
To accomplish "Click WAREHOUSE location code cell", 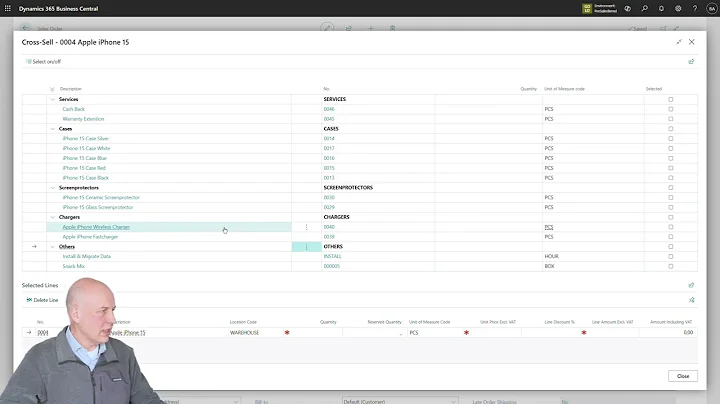I will (244, 332).
